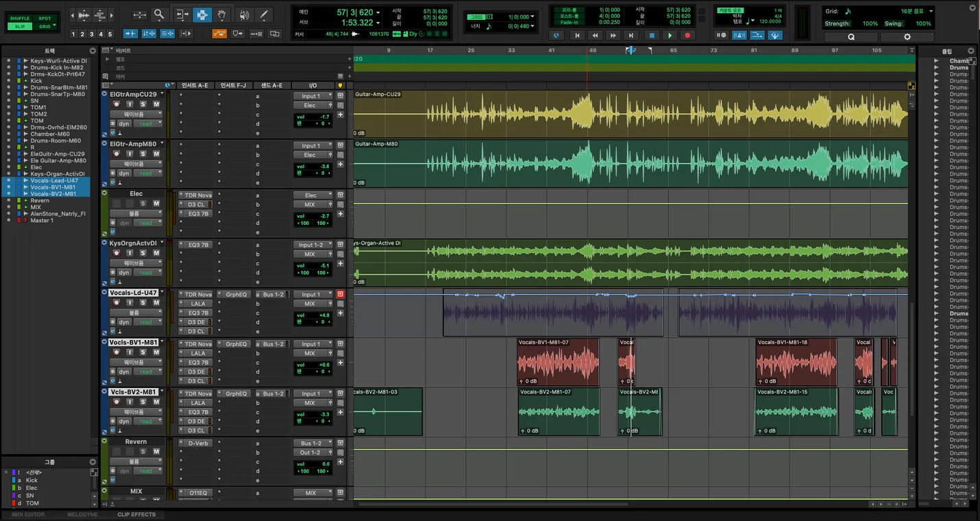The image size is (980, 521).
Task: Select Master 1 in the track list
Action: tap(42, 220)
